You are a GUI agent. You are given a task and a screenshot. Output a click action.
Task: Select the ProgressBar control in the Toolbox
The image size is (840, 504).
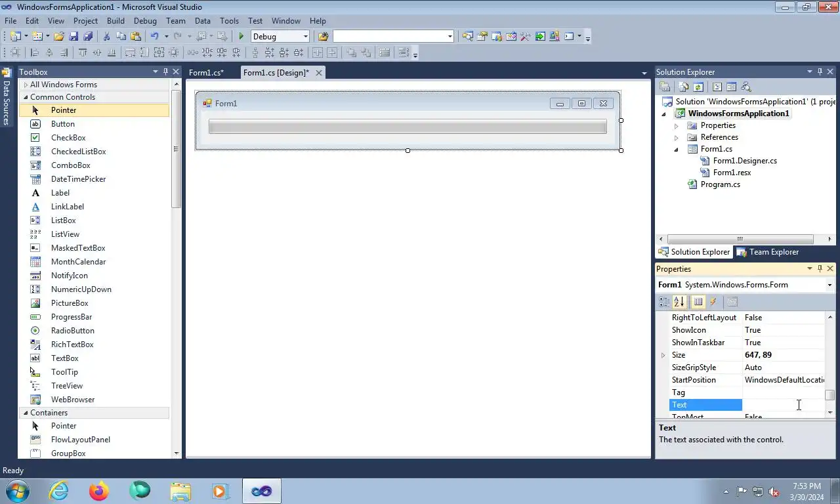tap(72, 317)
